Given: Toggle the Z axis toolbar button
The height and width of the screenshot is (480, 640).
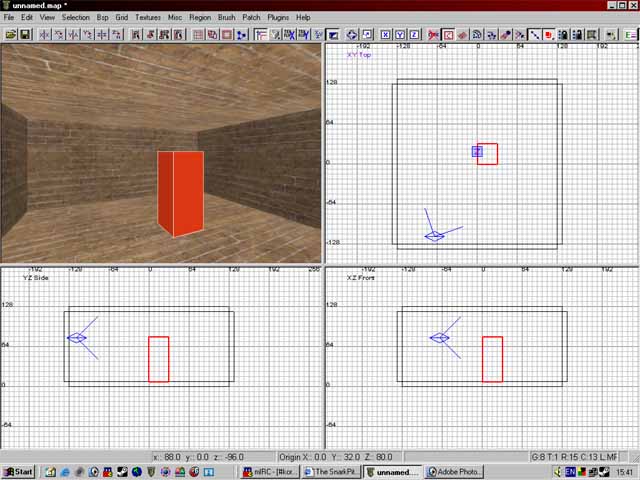Looking at the screenshot, I should point(413,34).
